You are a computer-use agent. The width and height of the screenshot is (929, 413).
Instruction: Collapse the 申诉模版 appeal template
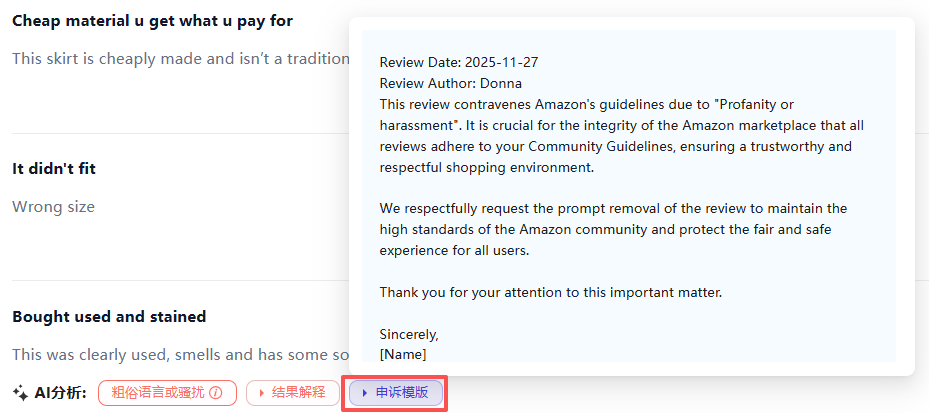tap(395, 393)
